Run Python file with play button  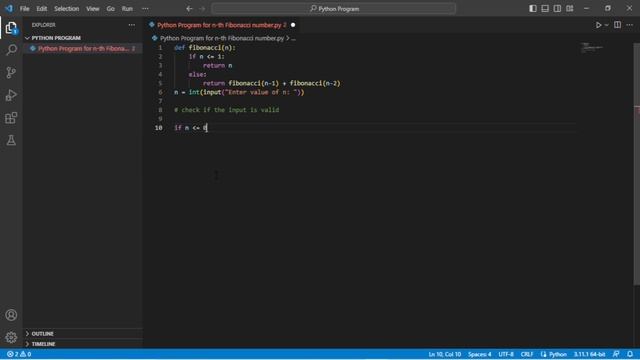tap(598, 25)
